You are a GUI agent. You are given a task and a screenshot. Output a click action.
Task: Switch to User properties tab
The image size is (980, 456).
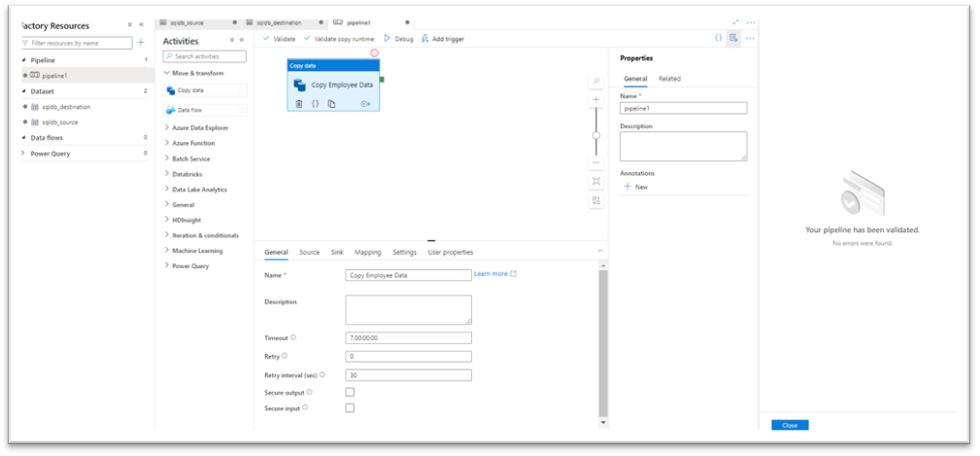pos(450,252)
